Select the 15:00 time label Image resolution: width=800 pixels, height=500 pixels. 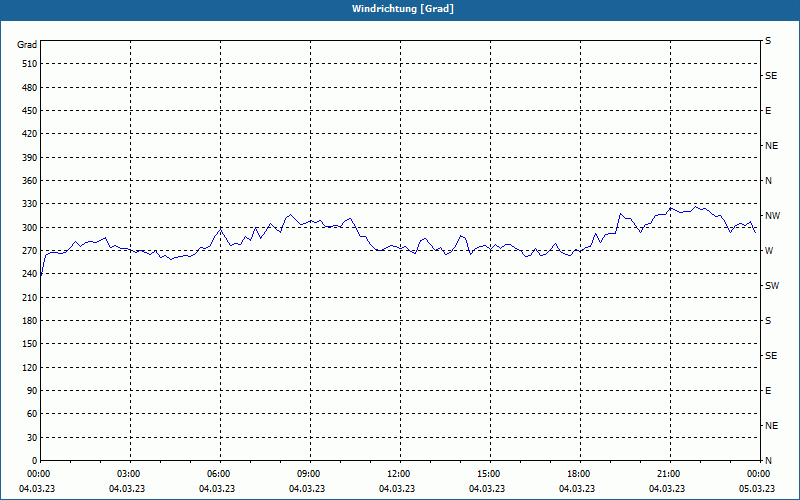point(488,474)
